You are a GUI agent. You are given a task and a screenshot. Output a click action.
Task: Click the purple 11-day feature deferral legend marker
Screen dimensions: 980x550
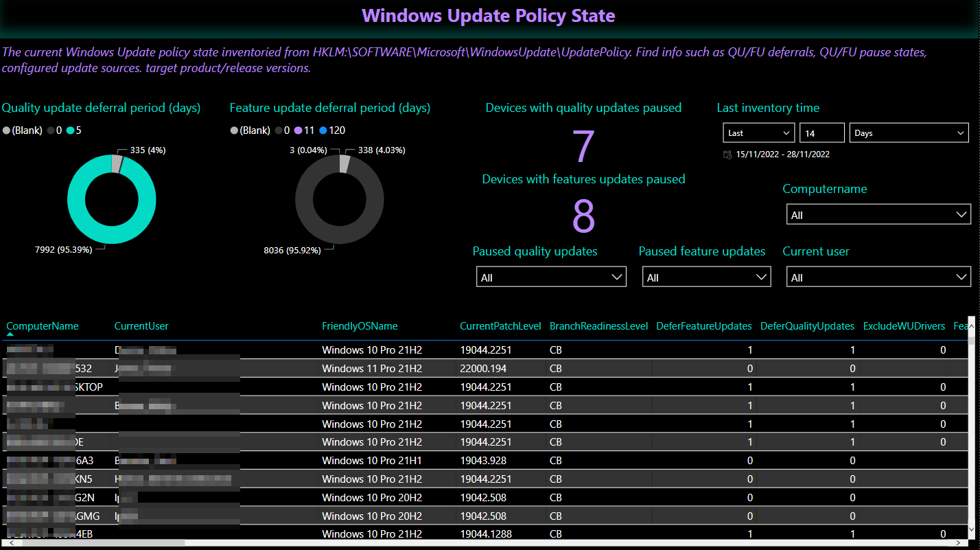pyautogui.click(x=298, y=130)
